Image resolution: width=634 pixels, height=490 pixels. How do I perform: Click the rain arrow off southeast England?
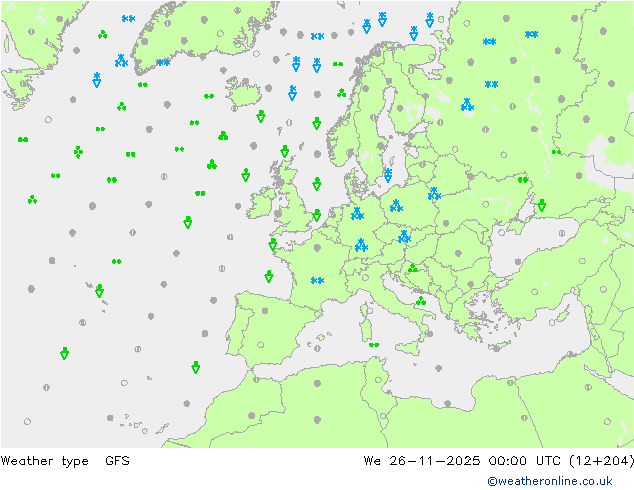click(317, 215)
